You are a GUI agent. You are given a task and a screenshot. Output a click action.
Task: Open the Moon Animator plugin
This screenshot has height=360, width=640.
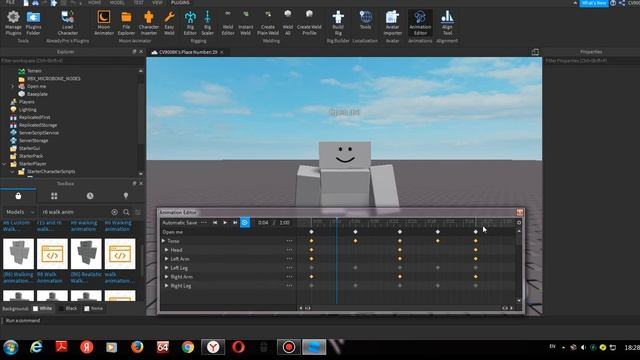point(104,23)
